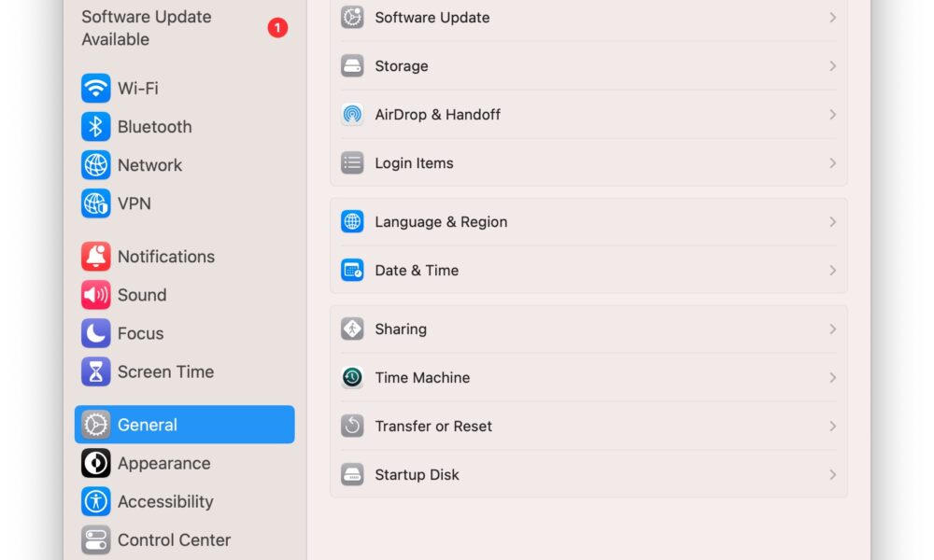Click the Storage drive icon
The width and height of the screenshot is (934, 560).
tap(352, 65)
